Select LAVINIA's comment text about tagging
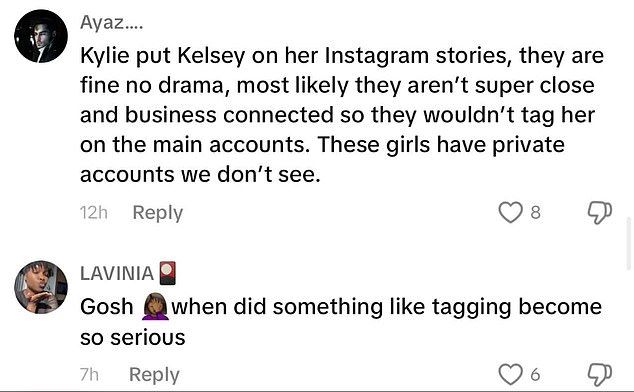Screen dimensions: 634x392 pyautogui.click(x=341, y=322)
